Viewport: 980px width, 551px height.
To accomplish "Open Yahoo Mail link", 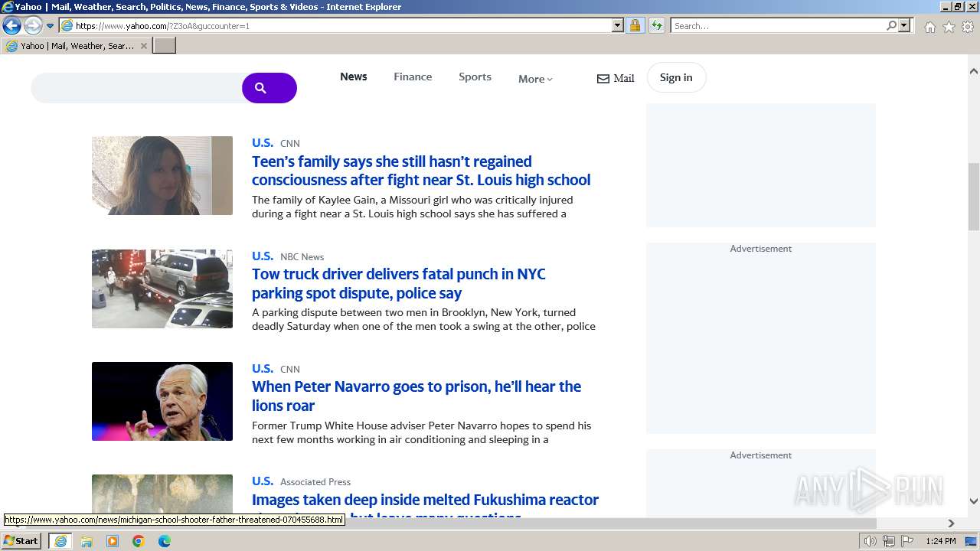I will pos(616,78).
